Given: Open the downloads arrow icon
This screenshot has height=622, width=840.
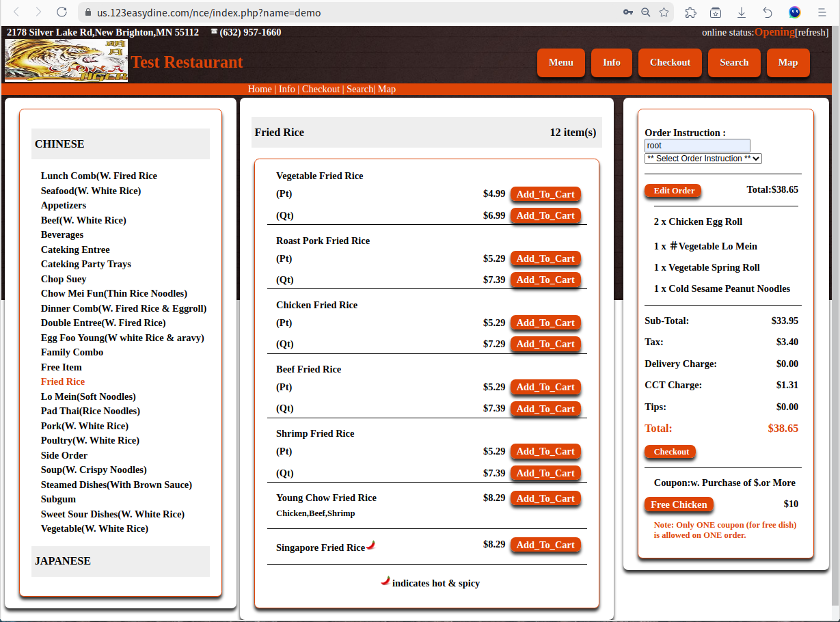Looking at the screenshot, I should coord(742,12).
